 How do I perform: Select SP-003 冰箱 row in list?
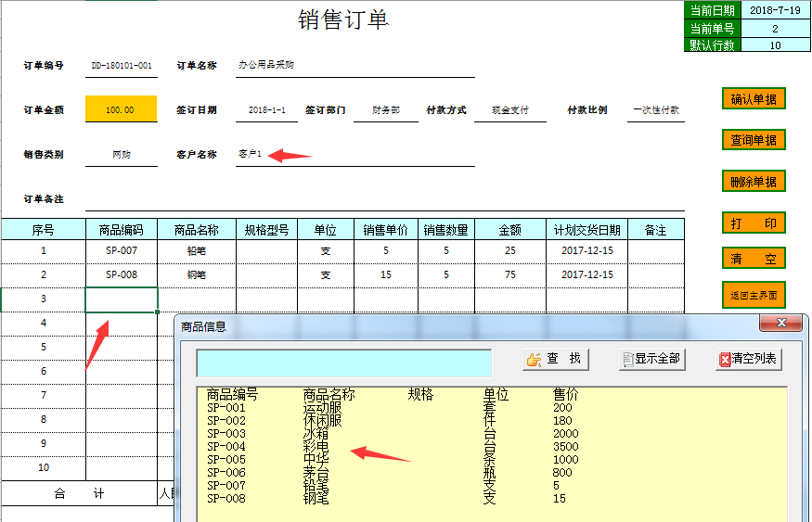[492, 434]
